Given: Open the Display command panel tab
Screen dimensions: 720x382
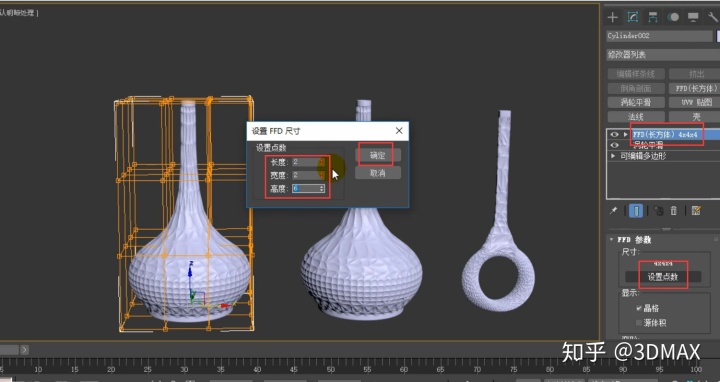Looking at the screenshot, I should [x=693, y=17].
